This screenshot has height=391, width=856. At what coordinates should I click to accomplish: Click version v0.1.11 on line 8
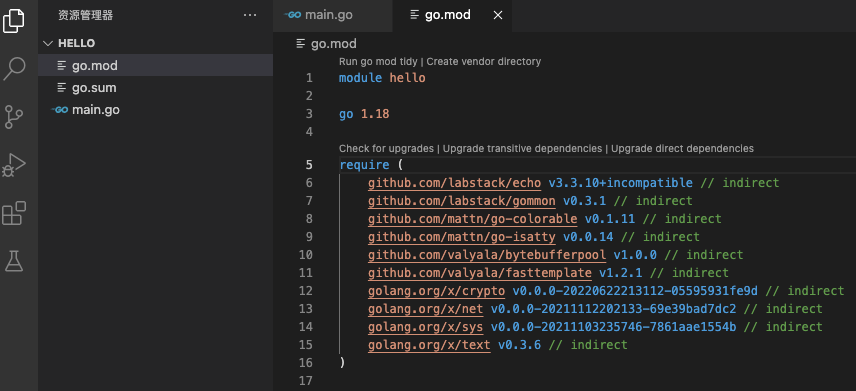610,219
